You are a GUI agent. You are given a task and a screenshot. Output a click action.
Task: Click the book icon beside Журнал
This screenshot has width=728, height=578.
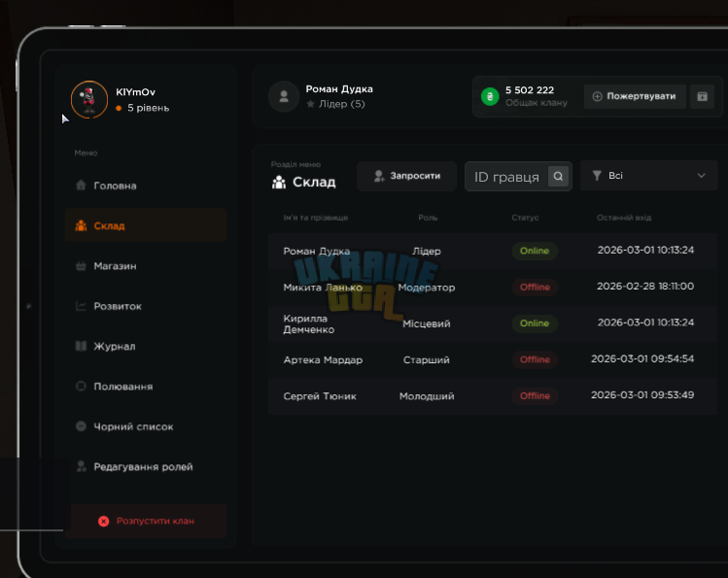pos(81,346)
